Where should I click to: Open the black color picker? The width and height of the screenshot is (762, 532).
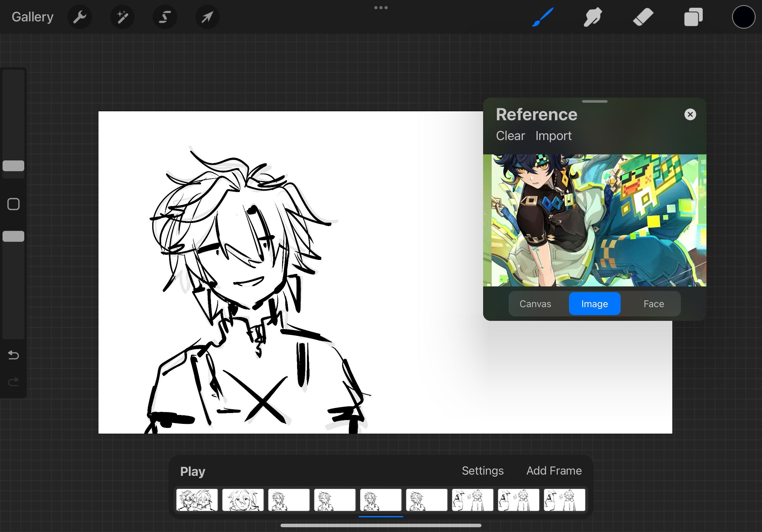tap(743, 17)
